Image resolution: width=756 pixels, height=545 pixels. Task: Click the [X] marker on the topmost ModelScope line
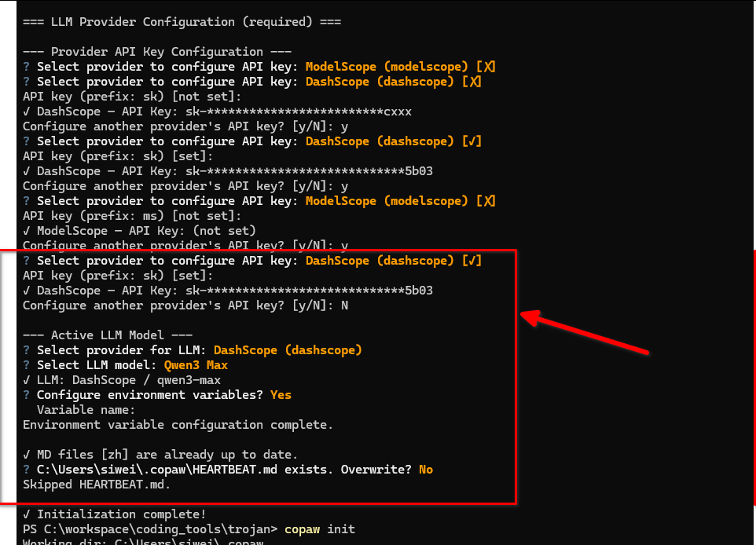click(486, 67)
